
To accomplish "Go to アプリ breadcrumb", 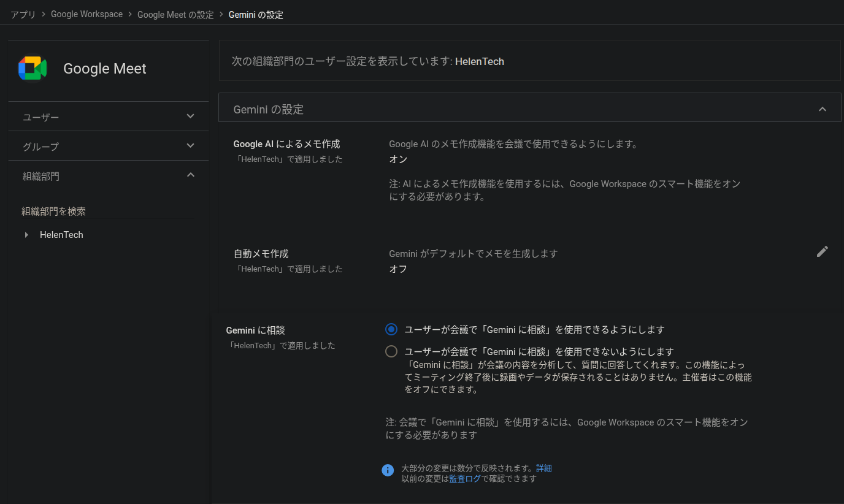I will click(23, 14).
